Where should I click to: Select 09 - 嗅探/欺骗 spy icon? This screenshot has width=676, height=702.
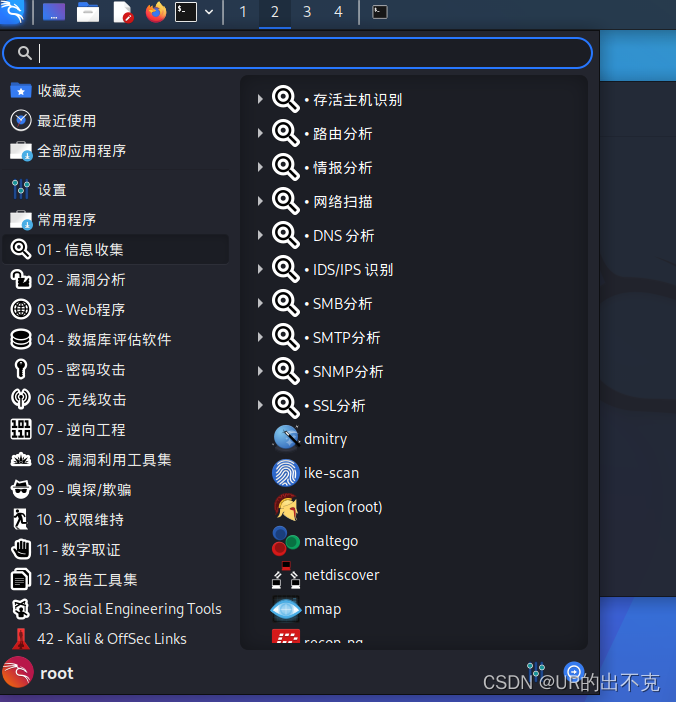[x=21, y=489]
